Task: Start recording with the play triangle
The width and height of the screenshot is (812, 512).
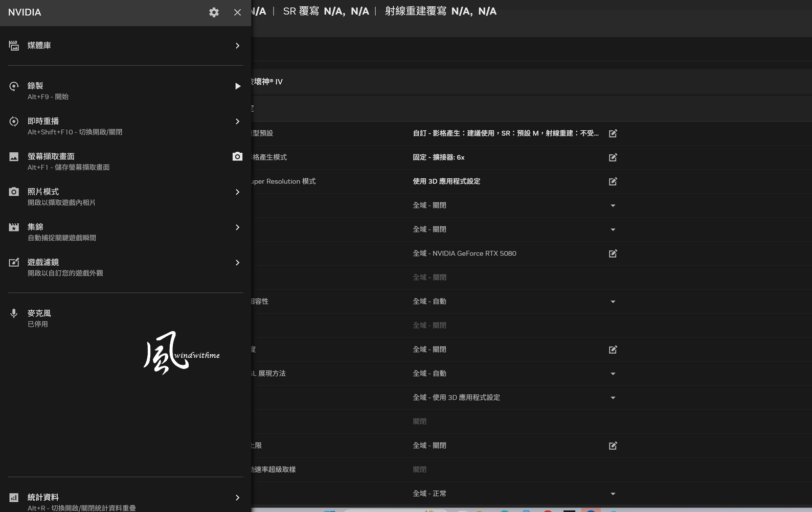Action: (238, 86)
